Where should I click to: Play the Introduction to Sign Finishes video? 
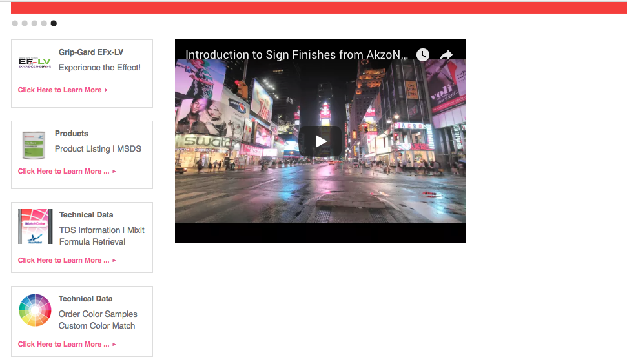point(320,141)
